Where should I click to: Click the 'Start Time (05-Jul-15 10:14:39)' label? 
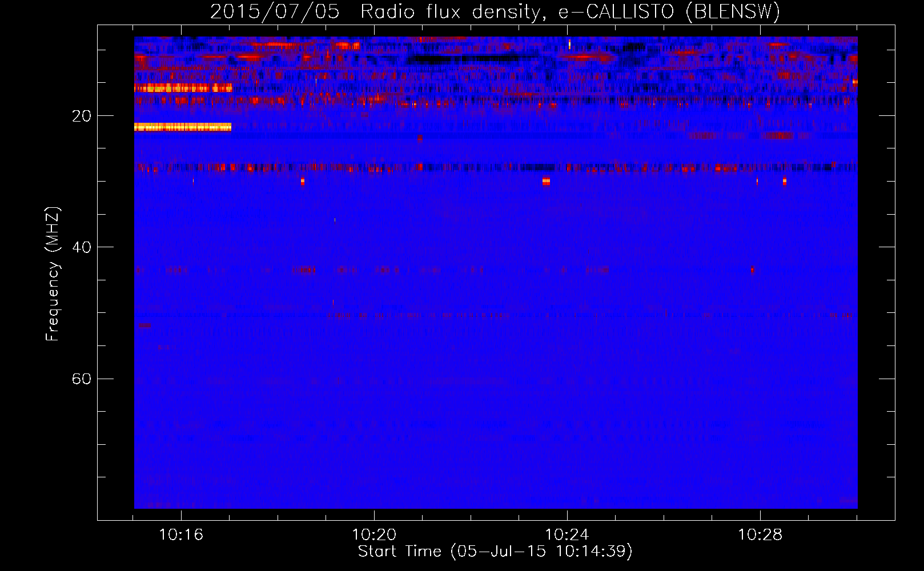[495, 551]
